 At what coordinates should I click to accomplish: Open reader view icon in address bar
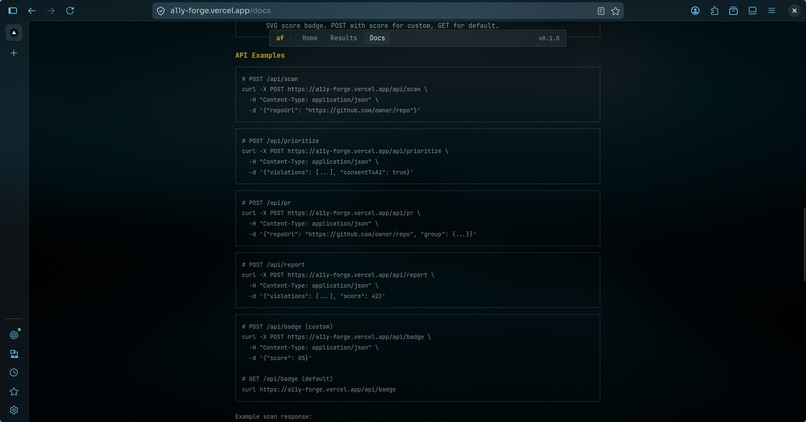point(601,11)
